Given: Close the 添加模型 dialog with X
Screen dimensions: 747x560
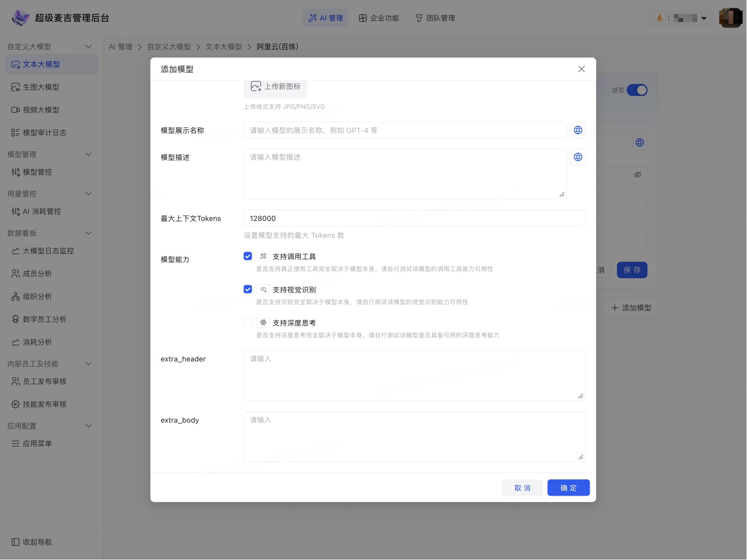Looking at the screenshot, I should [581, 69].
